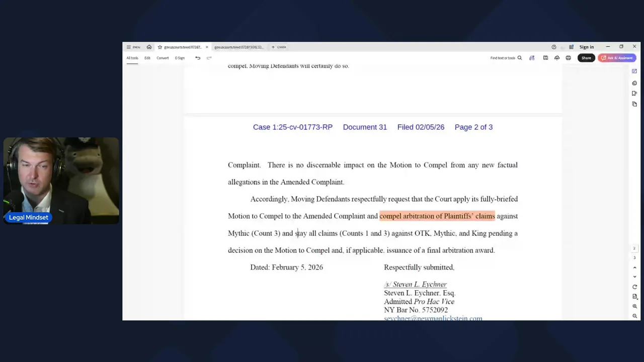Viewport: 644px width, 362px height.
Task: Open the All tools panel
Action: click(132, 58)
